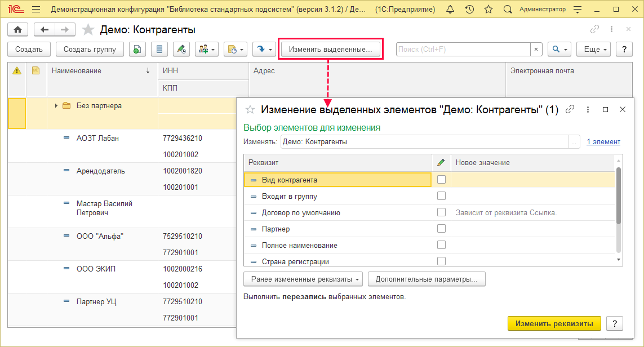Clear the search field
This screenshot has width=644, height=347.
click(x=536, y=49)
